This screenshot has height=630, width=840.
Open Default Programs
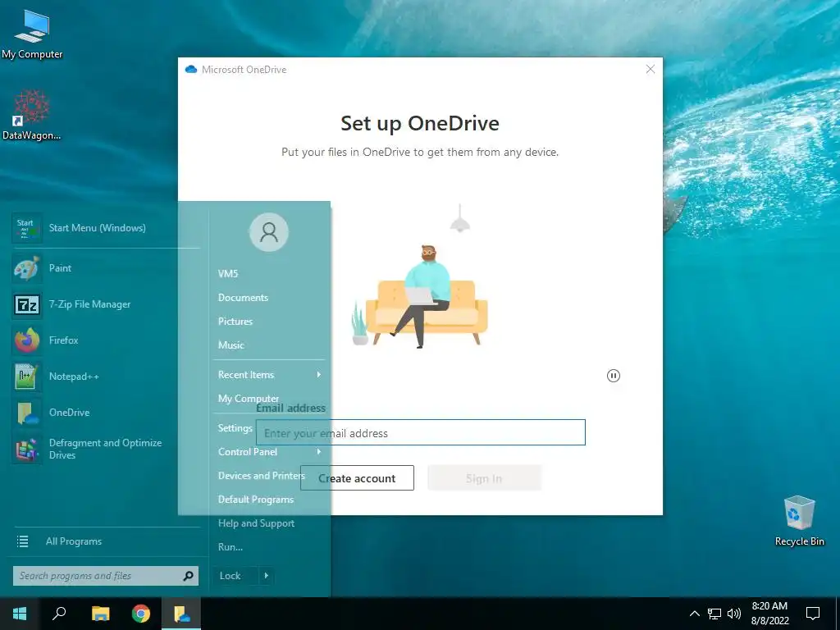(256, 500)
